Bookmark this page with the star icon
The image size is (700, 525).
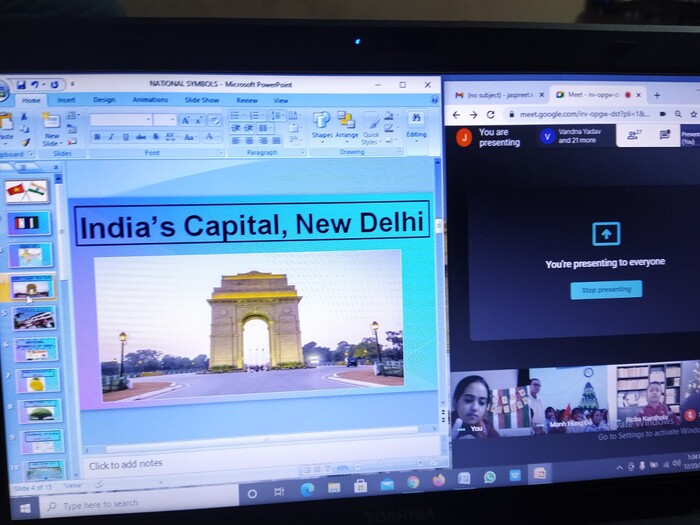pyautogui.click(x=694, y=114)
